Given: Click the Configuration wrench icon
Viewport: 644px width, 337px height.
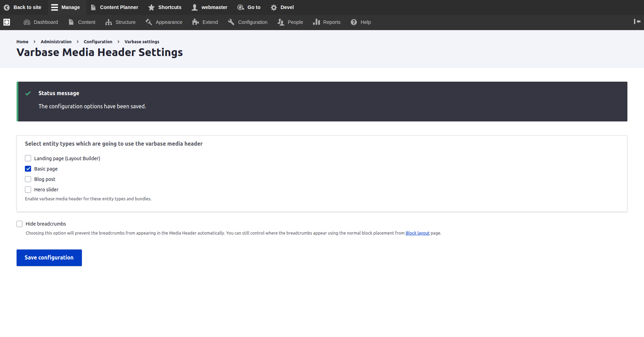Looking at the screenshot, I should pos(231,22).
